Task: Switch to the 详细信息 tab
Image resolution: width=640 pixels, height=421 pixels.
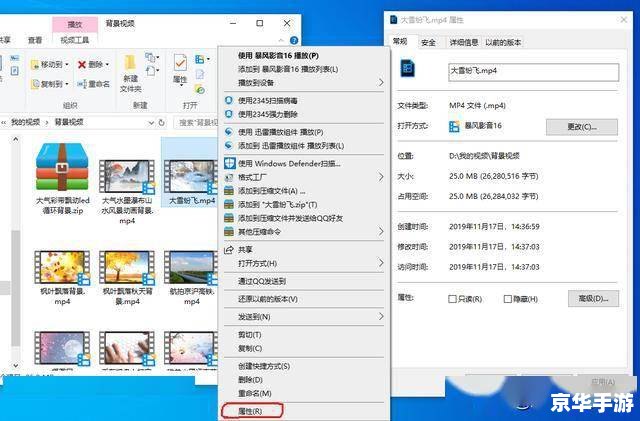Action: tap(463, 42)
